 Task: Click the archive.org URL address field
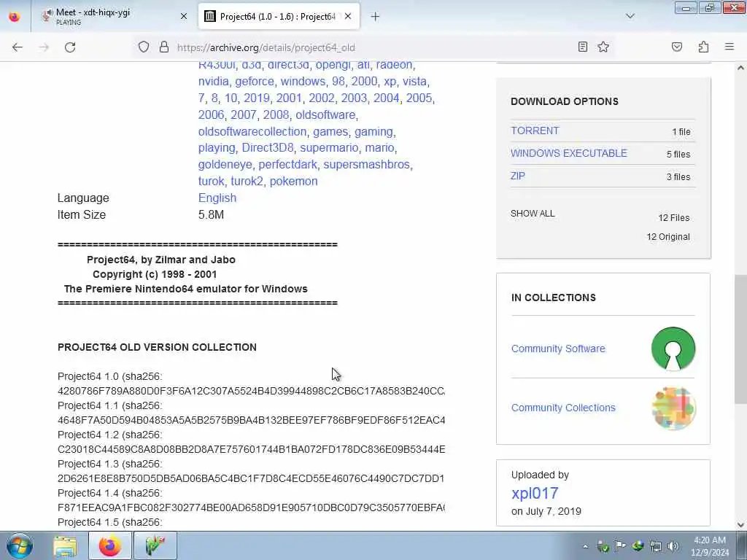click(x=371, y=47)
